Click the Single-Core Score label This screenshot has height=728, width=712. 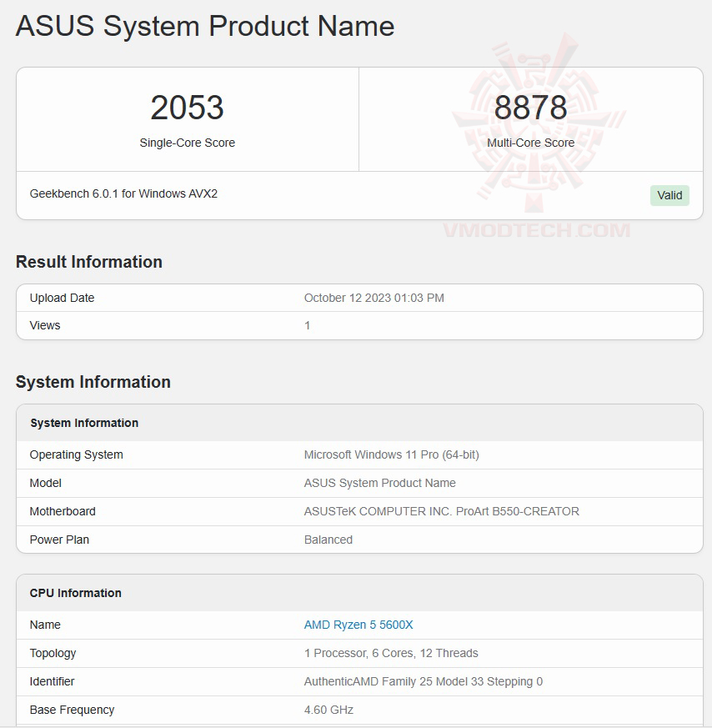click(x=187, y=143)
